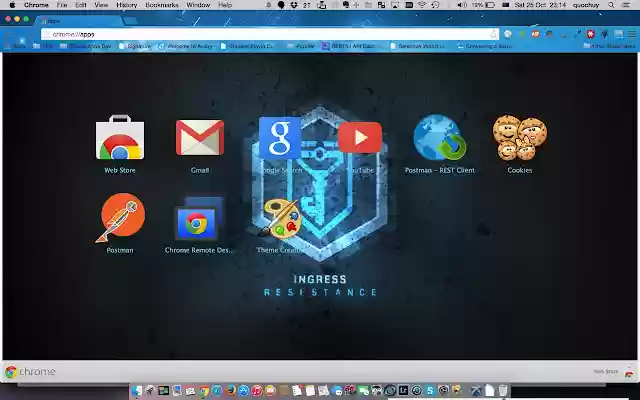Click the quochuy user name menu
Image resolution: width=640 pixels, height=400 pixels.
point(586,5)
